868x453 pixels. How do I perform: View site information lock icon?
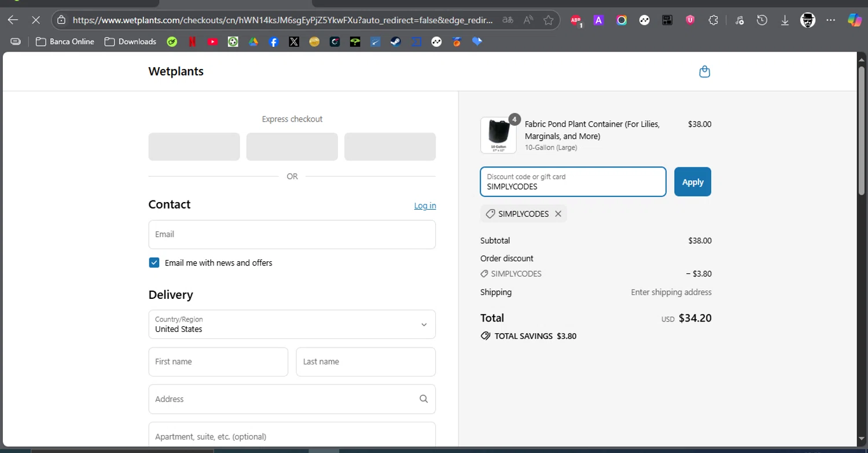pyautogui.click(x=61, y=20)
